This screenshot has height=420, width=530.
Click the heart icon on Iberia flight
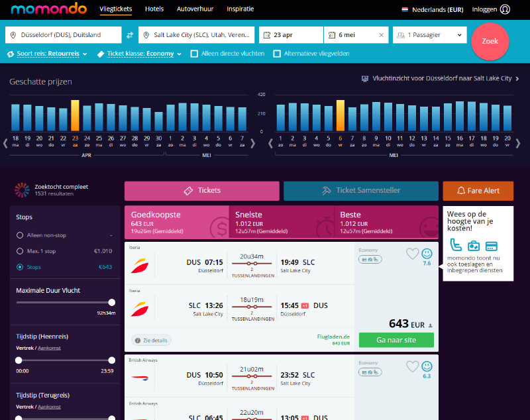412,254
